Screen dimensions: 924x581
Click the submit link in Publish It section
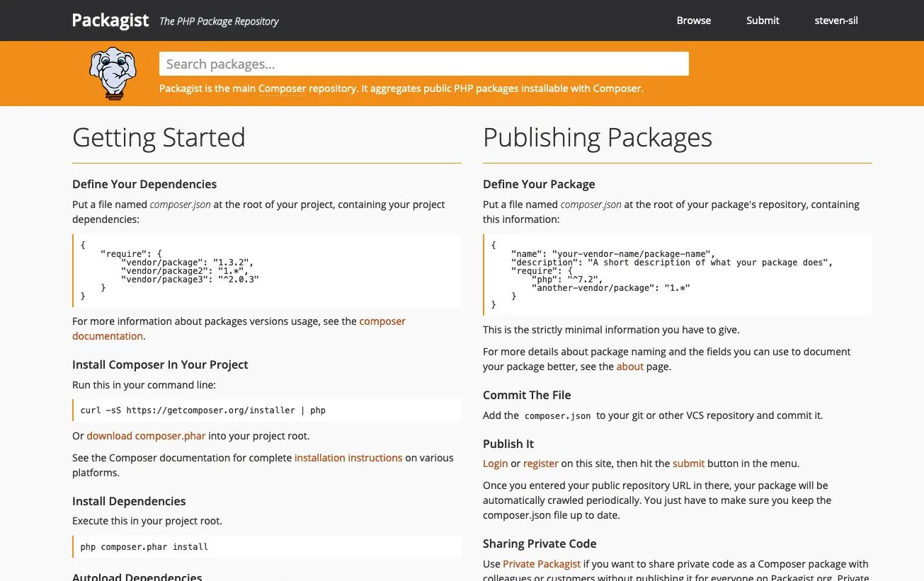[688, 463]
